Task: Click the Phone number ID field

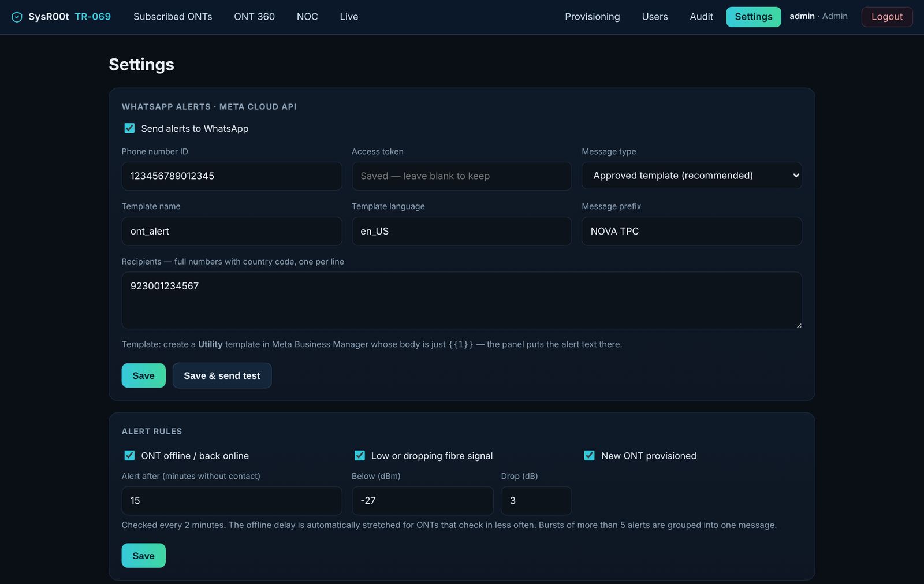Action: [x=232, y=176]
